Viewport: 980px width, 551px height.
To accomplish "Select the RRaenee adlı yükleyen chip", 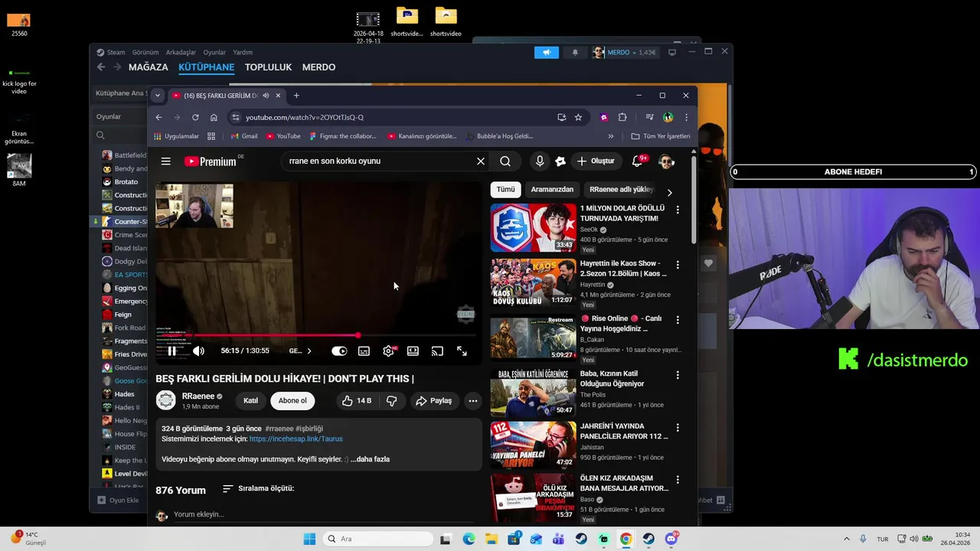I will click(x=621, y=189).
